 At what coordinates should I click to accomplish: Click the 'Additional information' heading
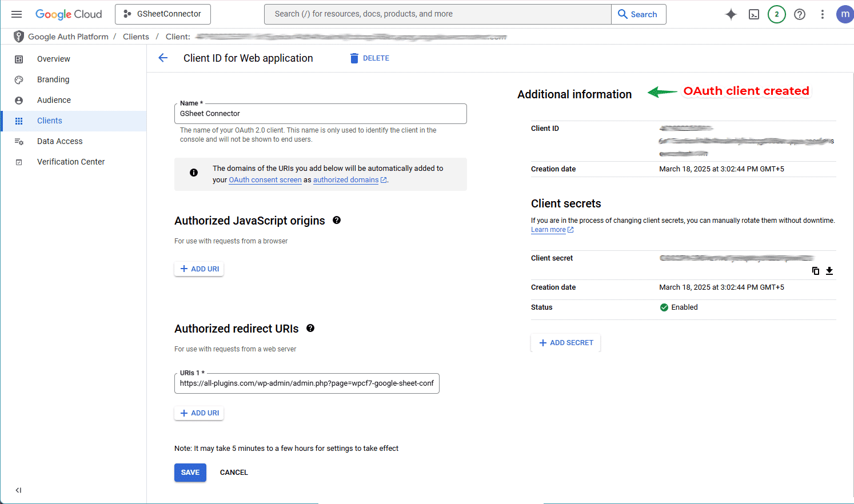[x=574, y=94]
